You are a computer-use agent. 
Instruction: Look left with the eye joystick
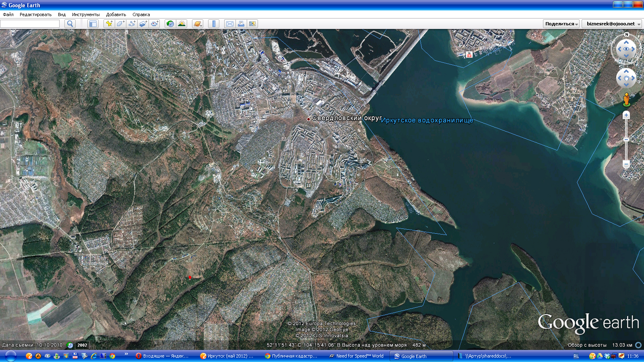pyautogui.click(x=619, y=49)
